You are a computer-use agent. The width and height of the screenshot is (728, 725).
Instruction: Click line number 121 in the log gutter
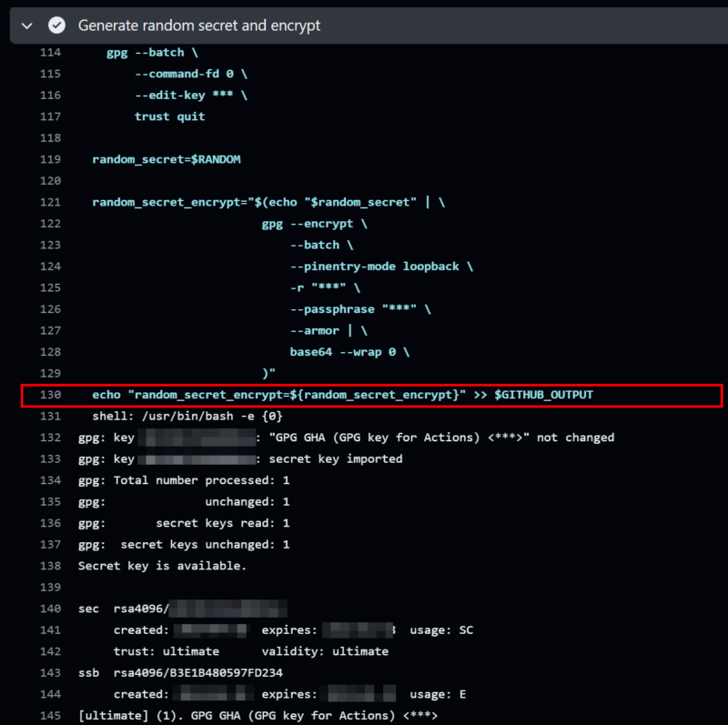(50, 202)
